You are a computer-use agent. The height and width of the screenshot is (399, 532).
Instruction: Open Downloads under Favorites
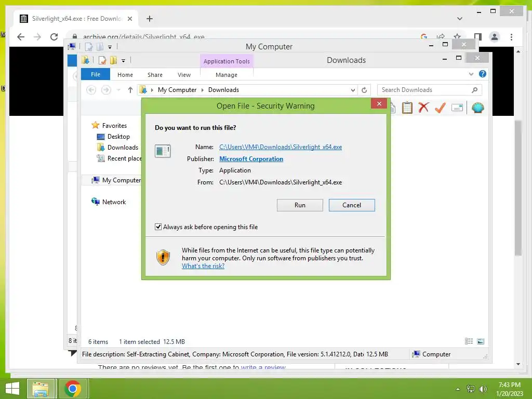pyautogui.click(x=123, y=147)
